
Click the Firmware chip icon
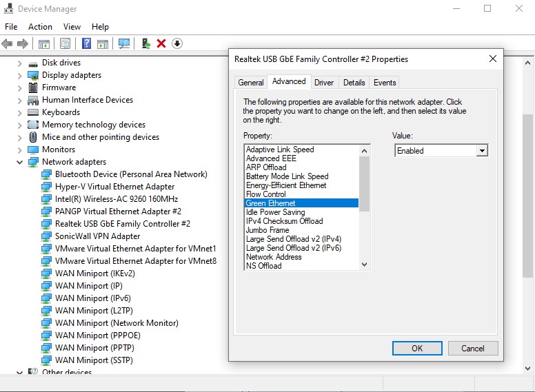pos(33,87)
